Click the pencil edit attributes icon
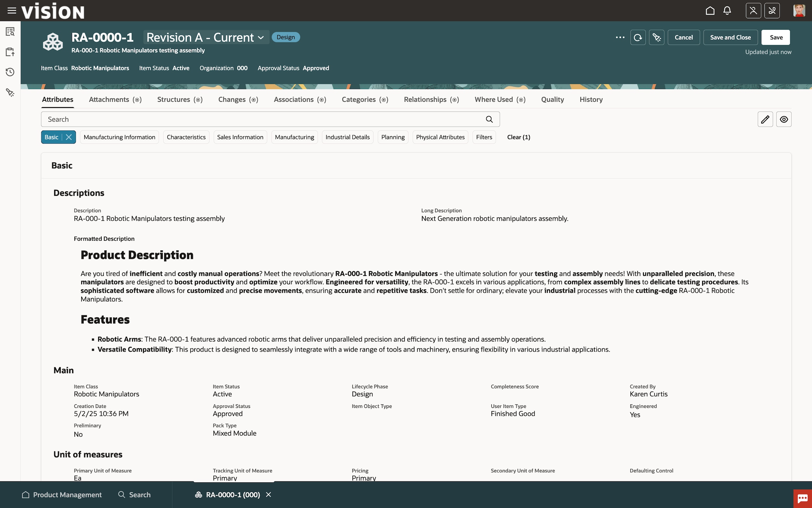Viewport: 812px width, 508px height. coord(765,119)
